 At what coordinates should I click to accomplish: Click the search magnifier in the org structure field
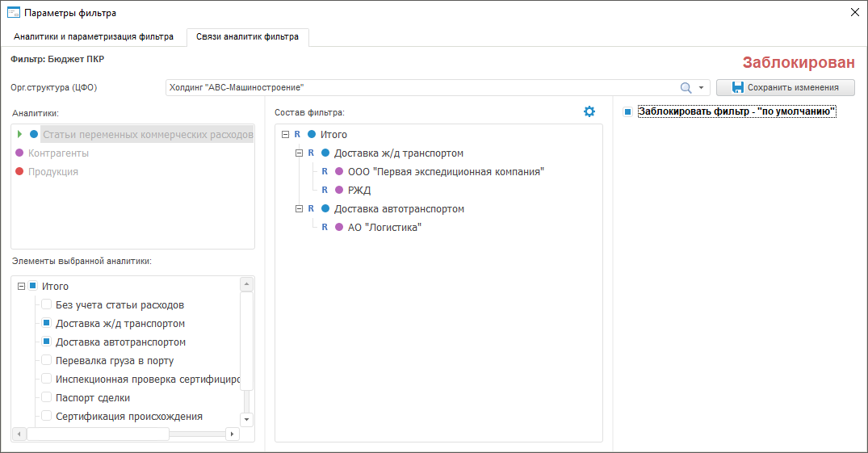coord(686,88)
